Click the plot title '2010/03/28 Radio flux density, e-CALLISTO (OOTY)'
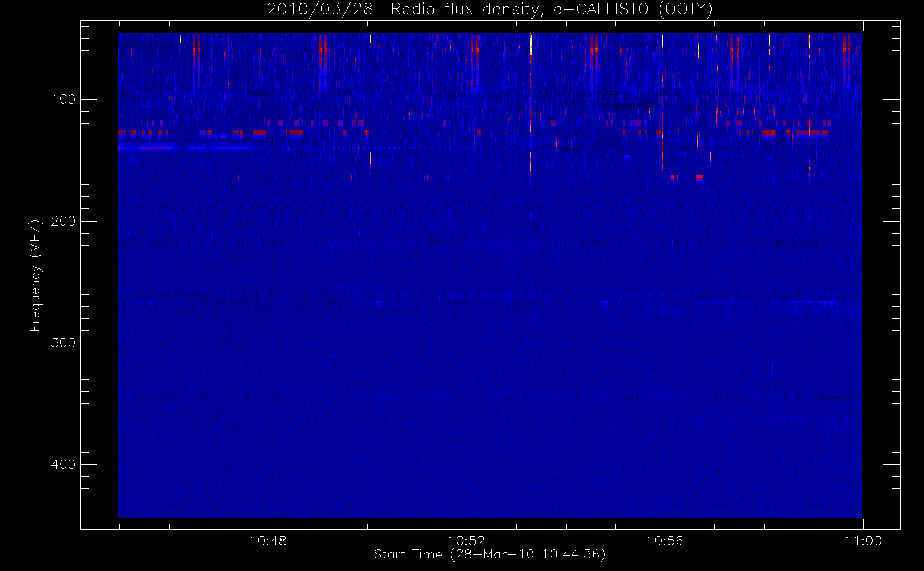The height and width of the screenshot is (571, 924). pos(489,10)
